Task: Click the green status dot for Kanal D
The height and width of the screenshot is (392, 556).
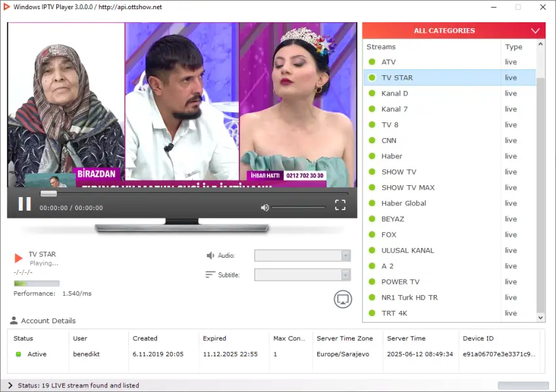Action: [x=372, y=94]
